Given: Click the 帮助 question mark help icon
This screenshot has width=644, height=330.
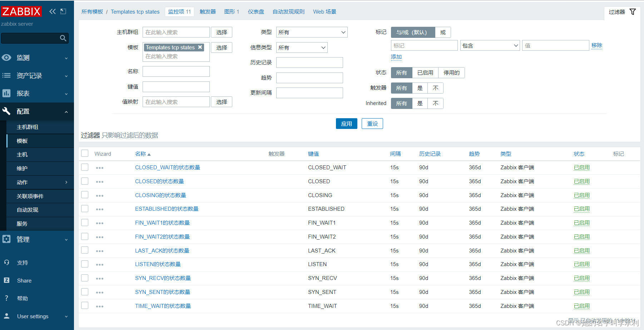Looking at the screenshot, I should coord(6,298).
